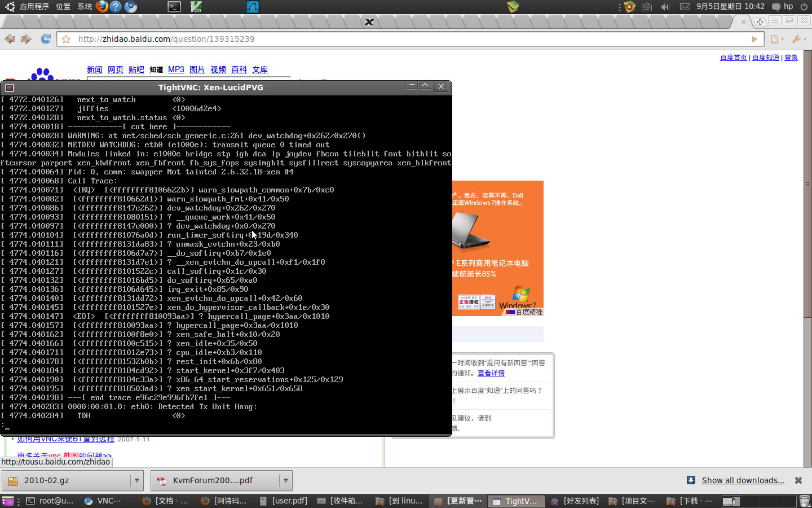Open the page menu icon

(x=776, y=39)
